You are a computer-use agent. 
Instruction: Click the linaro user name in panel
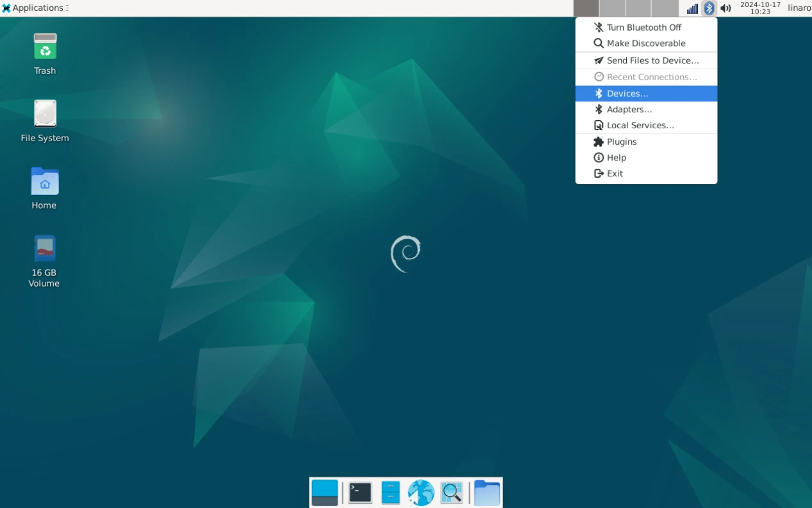[799, 8]
